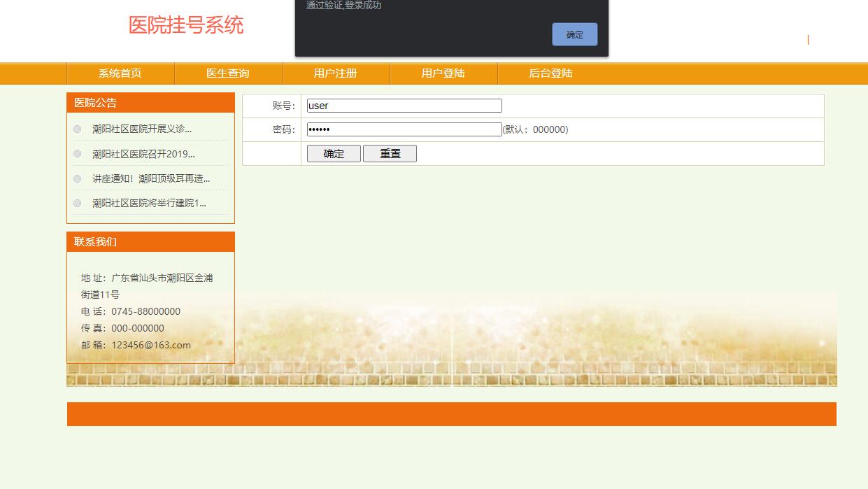Select the bullet beside the first announcement
868x489 pixels.
[x=77, y=129]
